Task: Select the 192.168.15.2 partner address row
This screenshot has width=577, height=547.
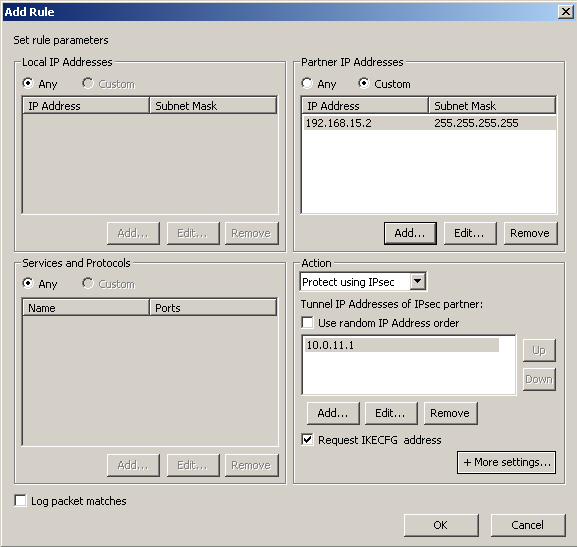Action: point(429,123)
